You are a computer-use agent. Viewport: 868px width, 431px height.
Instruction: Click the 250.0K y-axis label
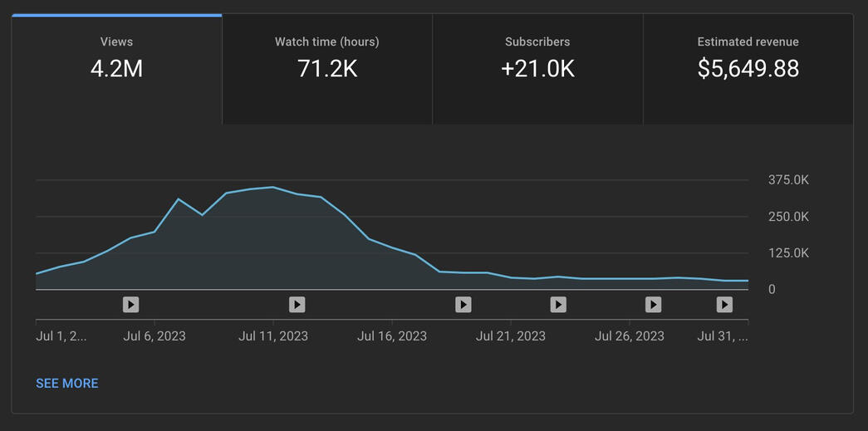pyautogui.click(x=788, y=217)
